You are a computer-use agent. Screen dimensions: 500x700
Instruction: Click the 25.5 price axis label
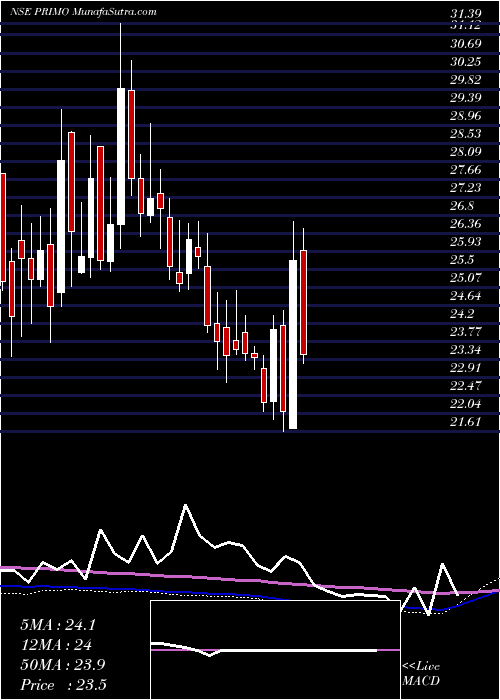(x=462, y=260)
